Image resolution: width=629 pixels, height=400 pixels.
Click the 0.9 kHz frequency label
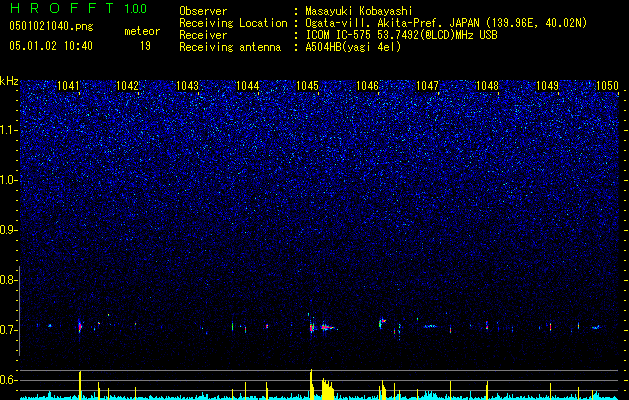8,230
